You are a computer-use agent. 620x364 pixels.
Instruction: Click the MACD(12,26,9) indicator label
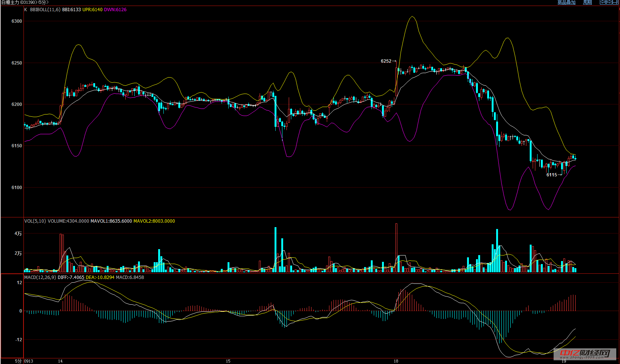click(x=40, y=277)
